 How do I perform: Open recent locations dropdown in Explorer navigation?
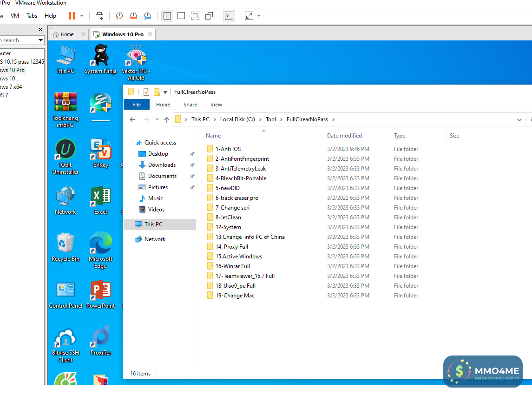click(x=157, y=119)
